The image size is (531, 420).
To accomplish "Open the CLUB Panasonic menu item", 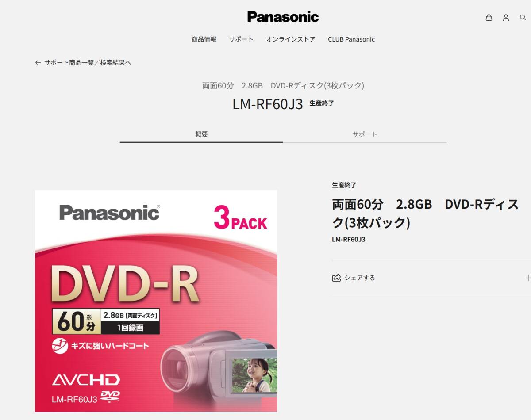I will 351,39.
